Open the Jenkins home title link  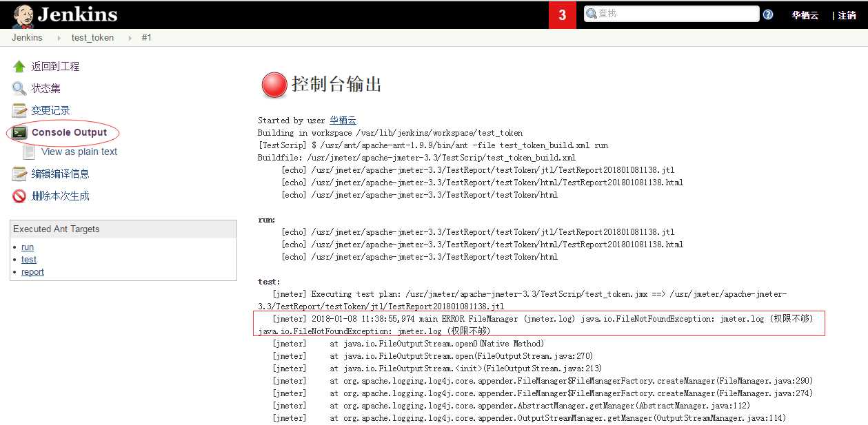77,14
